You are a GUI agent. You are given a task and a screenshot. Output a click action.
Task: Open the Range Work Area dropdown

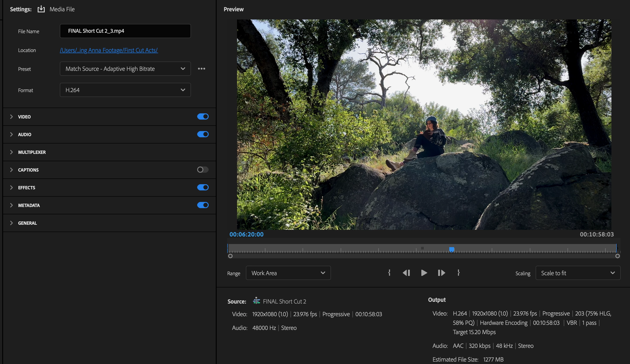click(x=288, y=273)
